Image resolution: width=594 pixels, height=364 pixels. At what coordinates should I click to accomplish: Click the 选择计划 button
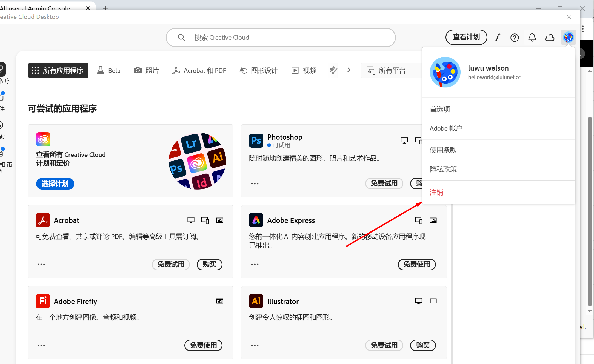point(55,184)
